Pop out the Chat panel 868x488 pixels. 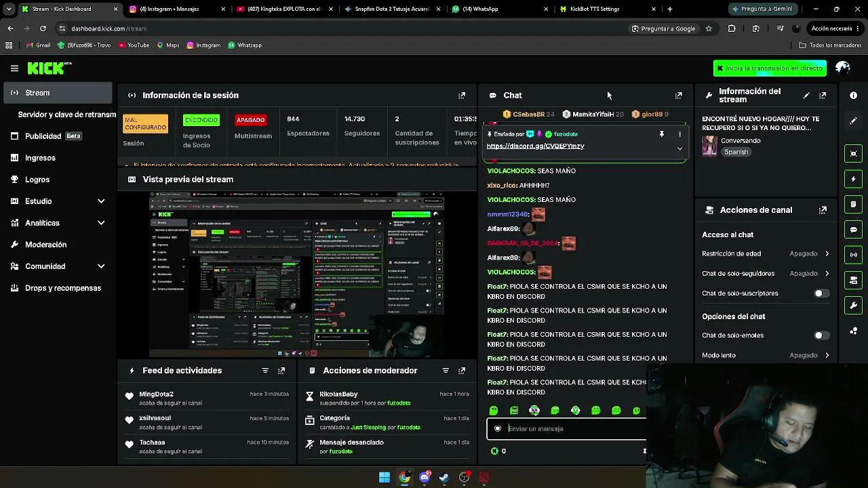pos(679,96)
